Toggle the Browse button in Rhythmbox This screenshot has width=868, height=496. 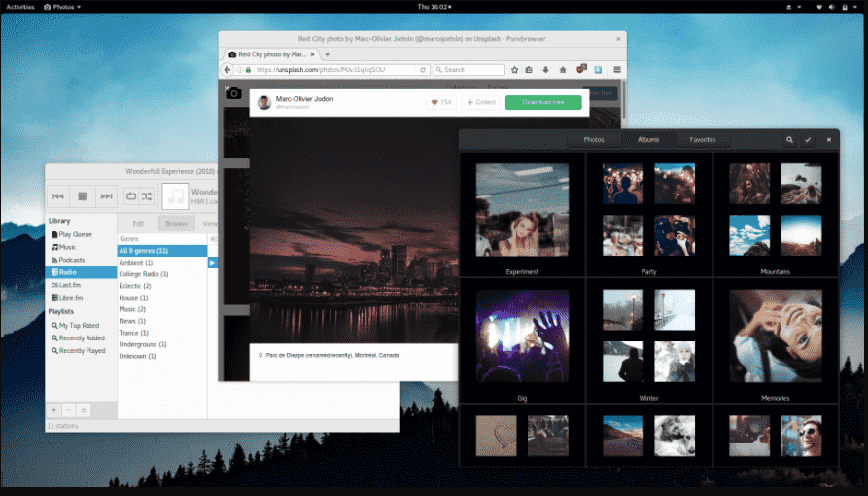click(176, 224)
